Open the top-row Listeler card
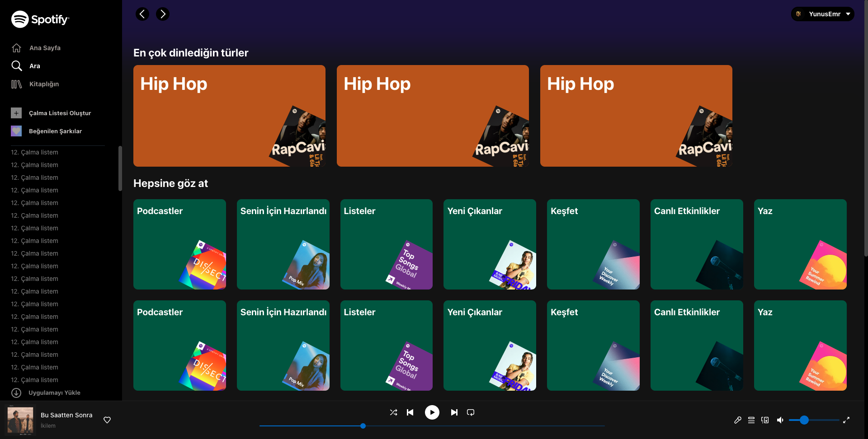This screenshot has width=868, height=439. [387, 244]
